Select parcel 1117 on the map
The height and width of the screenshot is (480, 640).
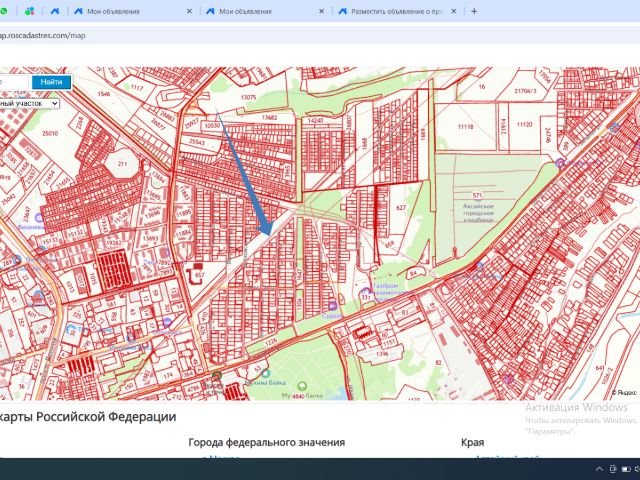[137, 87]
